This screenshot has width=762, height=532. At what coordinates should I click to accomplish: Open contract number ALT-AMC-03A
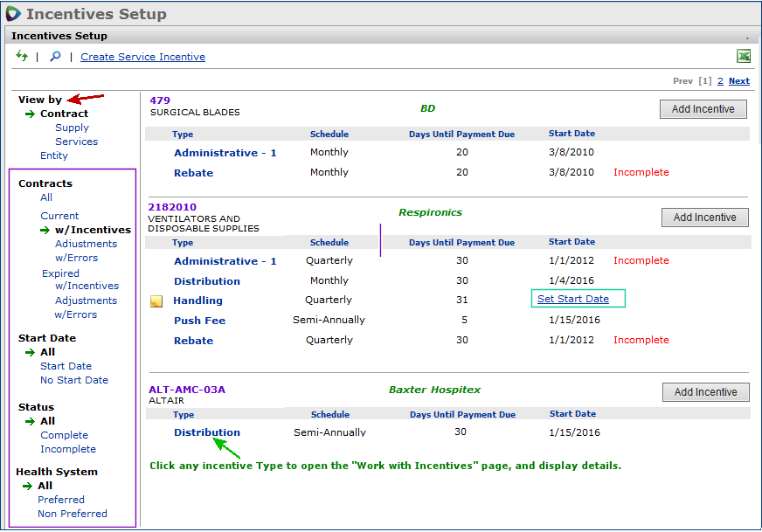tap(187, 389)
